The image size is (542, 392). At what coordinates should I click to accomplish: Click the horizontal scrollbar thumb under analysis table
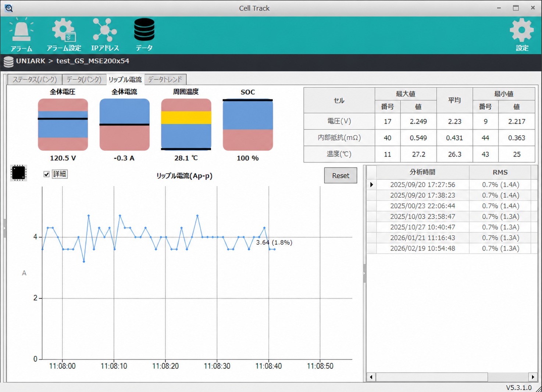coord(432,377)
